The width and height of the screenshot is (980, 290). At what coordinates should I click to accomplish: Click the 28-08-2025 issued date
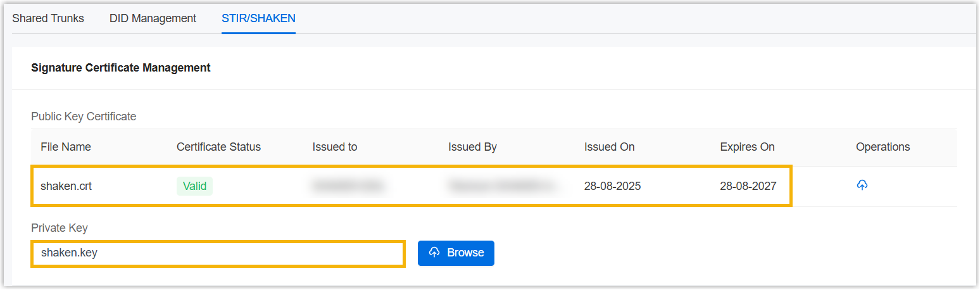[612, 186]
